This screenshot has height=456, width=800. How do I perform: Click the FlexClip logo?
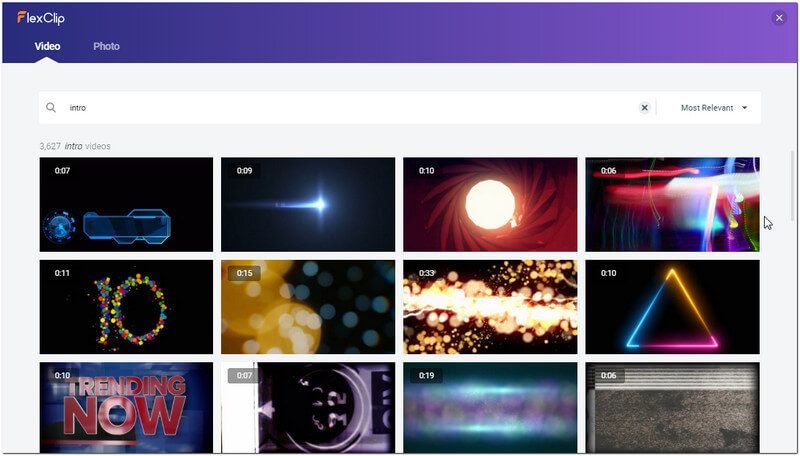tap(41, 18)
